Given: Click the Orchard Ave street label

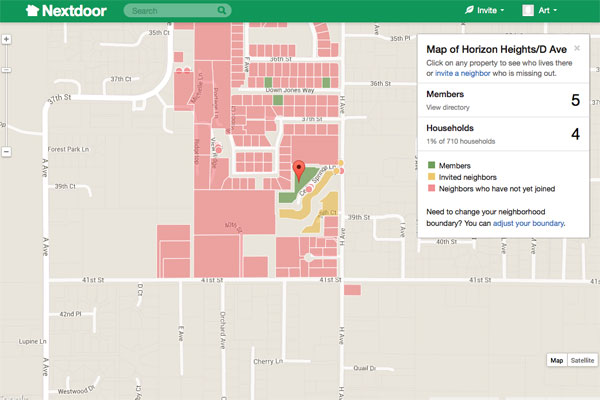Looking at the screenshot, I should pyautogui.click(x=223, y=330).
